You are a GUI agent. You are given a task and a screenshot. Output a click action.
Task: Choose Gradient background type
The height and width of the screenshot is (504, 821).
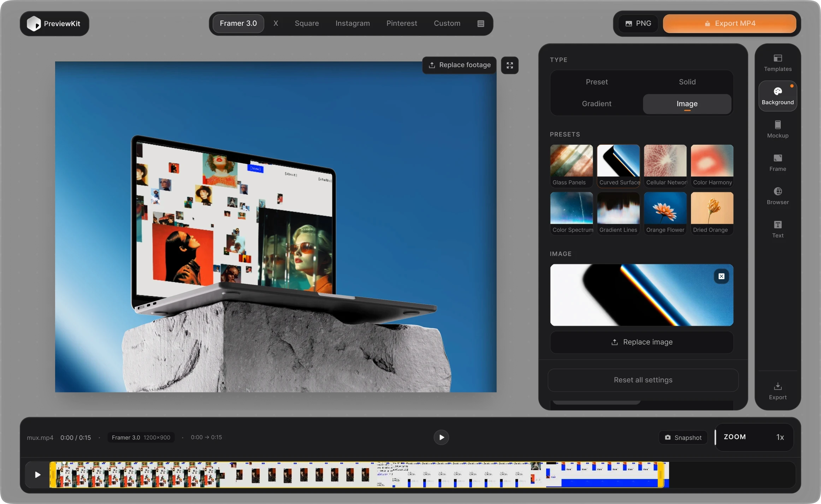[x=597, y=104]
